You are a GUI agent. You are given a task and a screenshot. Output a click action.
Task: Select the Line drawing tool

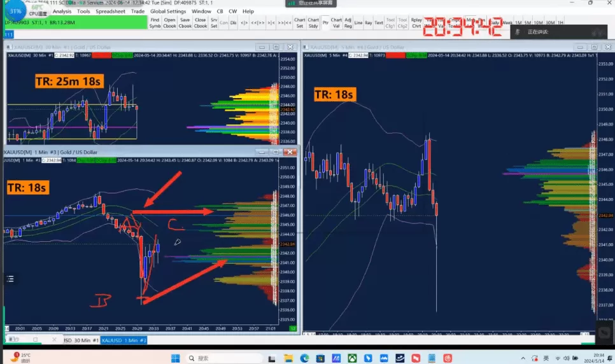(358, 23)
